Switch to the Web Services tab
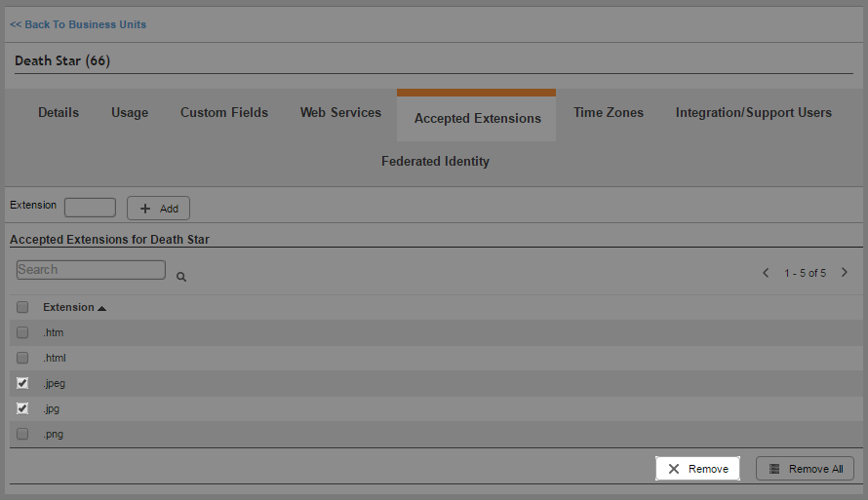 pos(340,113)
